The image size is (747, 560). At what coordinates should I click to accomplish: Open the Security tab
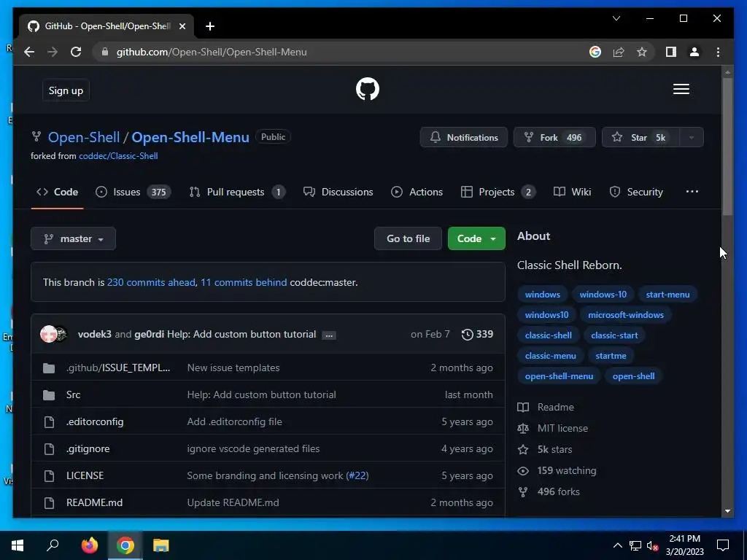[636, 192]
